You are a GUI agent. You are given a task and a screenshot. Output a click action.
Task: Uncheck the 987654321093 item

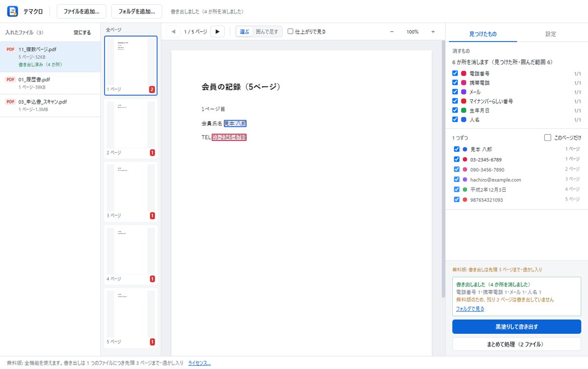[x=457, y=200]
